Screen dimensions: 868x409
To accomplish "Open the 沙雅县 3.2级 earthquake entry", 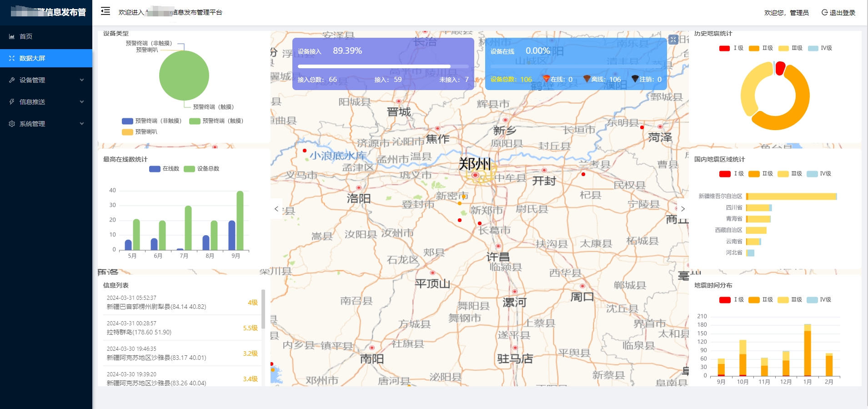I will [x=182, y=353].
